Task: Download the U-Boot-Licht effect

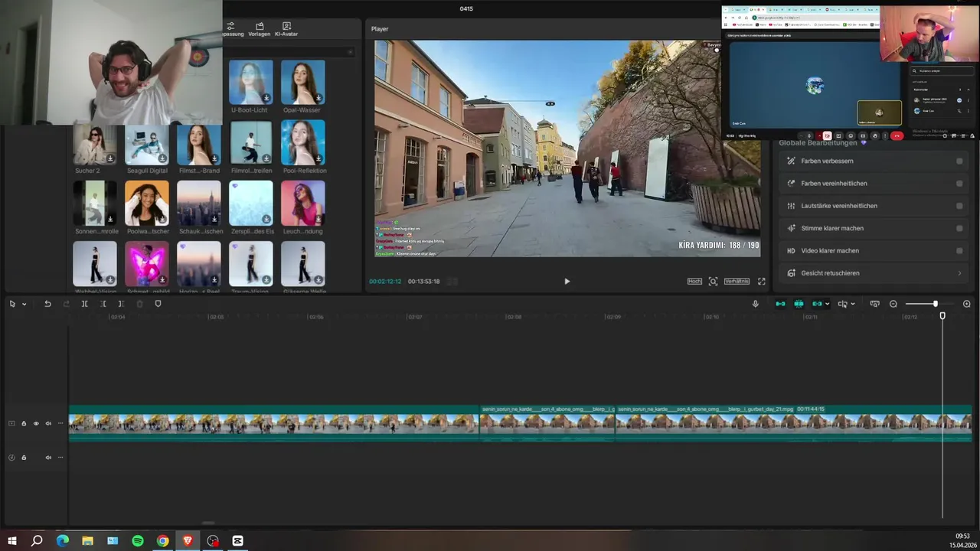Action: pyautogui.click(x=266, y=98)
